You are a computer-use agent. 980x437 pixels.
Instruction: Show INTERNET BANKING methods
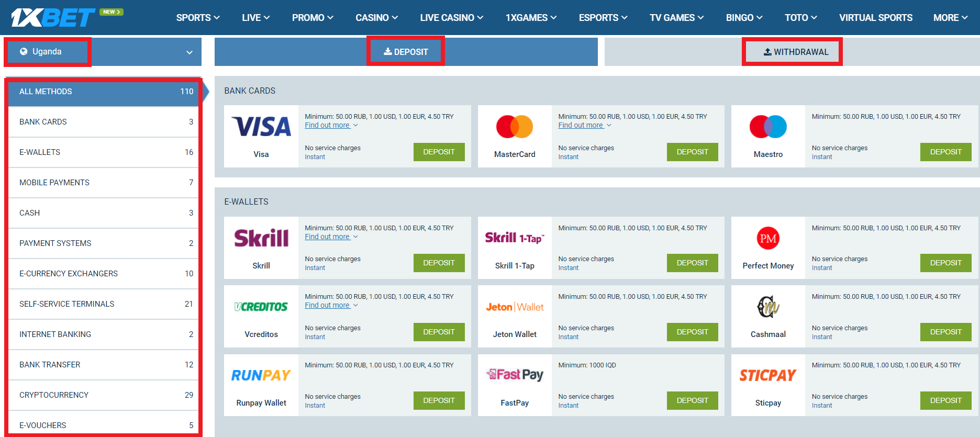tap(104, 334)
